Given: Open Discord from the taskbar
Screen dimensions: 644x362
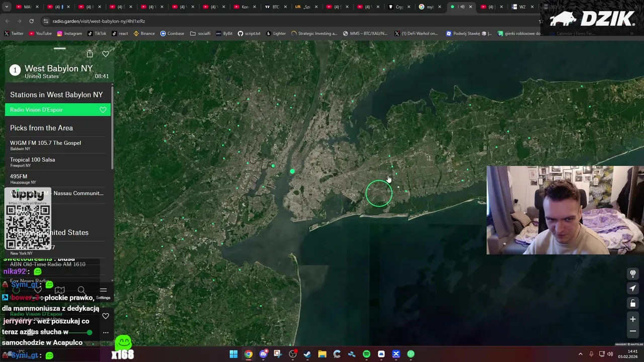Looking at the screenshot, I should click(263, 354).
